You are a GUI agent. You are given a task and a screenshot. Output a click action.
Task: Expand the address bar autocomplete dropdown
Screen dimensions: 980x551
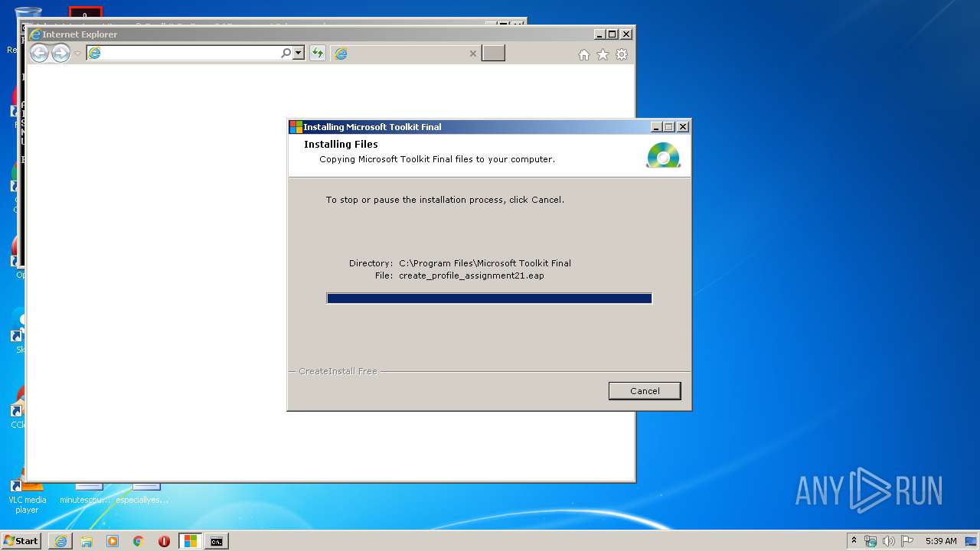299,53
